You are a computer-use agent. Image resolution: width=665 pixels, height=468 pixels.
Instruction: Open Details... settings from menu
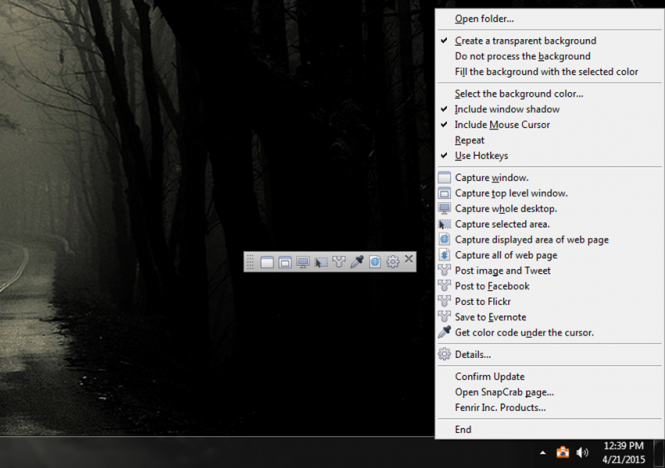pos(548,355)
